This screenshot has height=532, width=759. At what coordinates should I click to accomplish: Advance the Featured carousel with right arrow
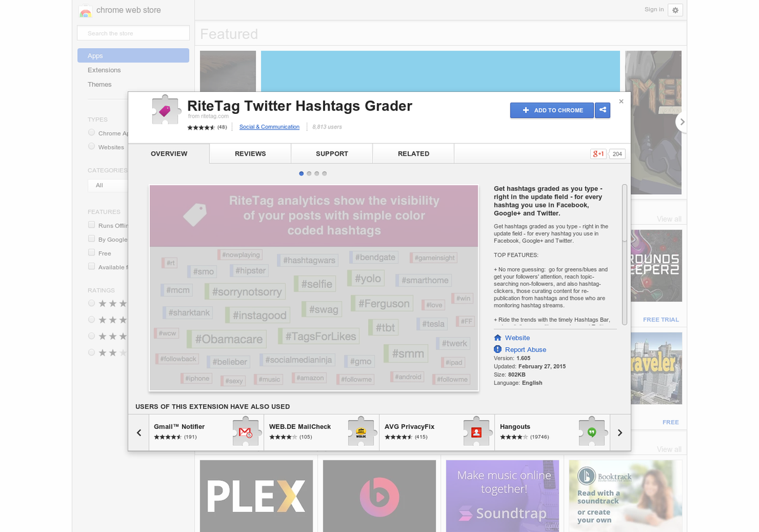coord(682,121)
